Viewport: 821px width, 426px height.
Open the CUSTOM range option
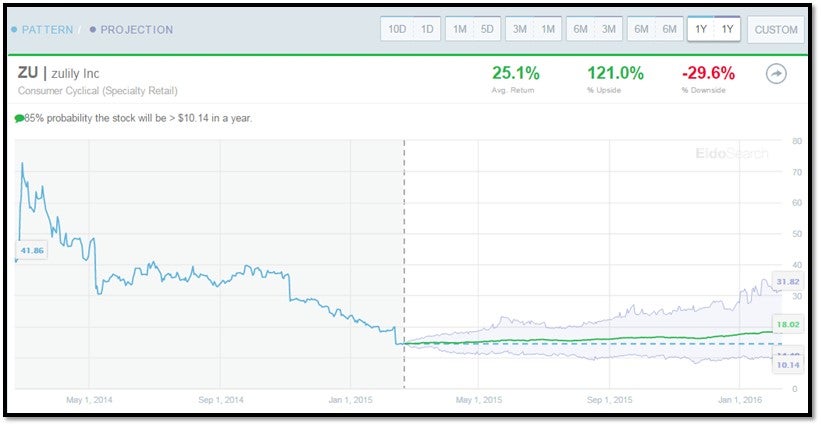(776, 29)
